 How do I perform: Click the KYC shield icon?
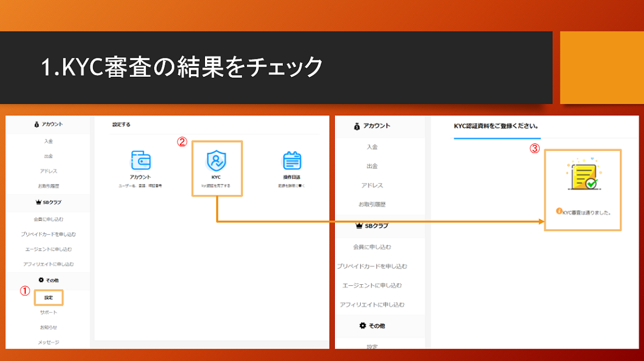[216, 161]
